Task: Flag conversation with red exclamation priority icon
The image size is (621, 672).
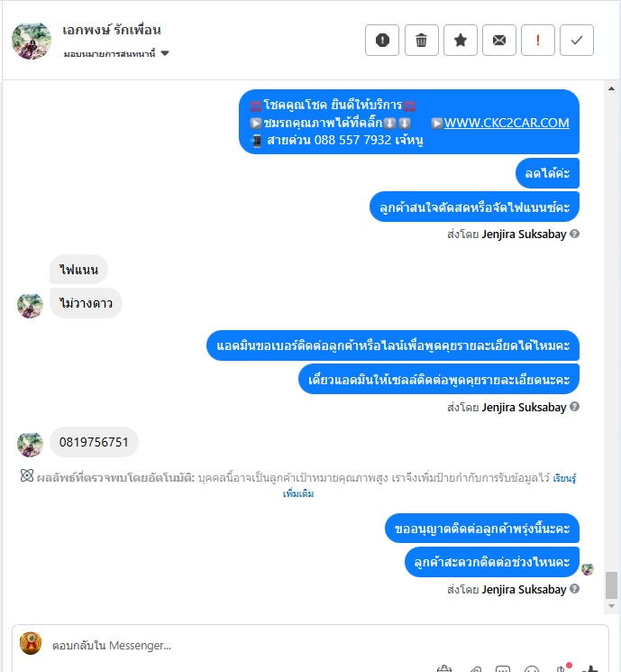Action: 538,41
